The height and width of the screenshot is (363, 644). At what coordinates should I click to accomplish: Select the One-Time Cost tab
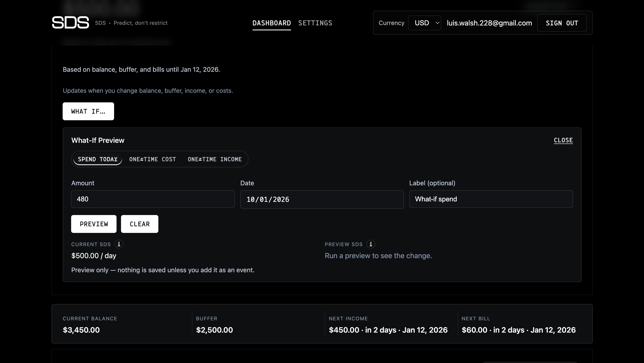pos(153,159)
